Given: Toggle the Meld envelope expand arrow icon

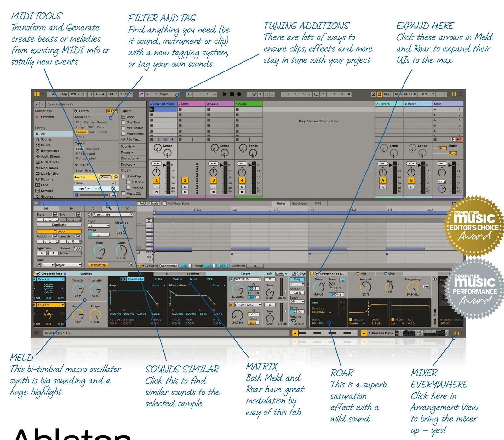Looking at the screenshot, I should 123,279.
